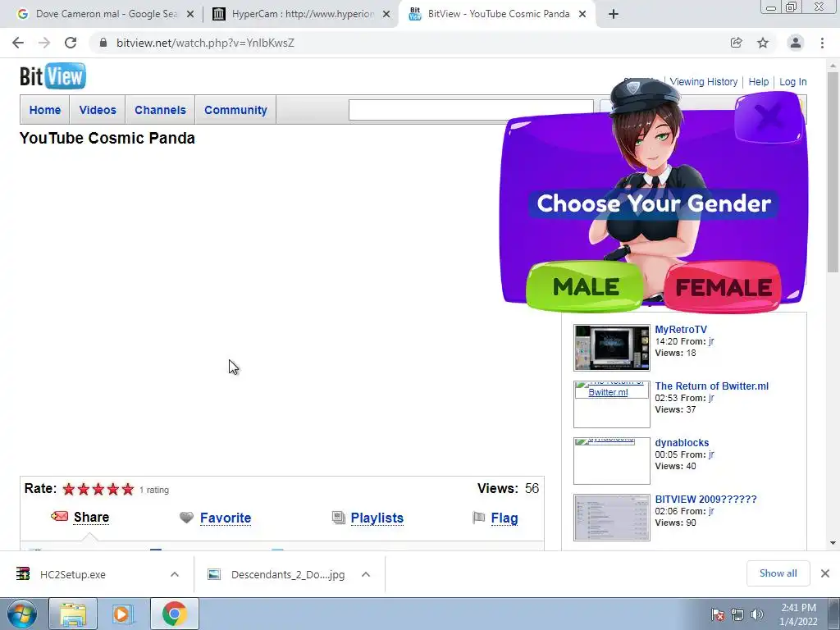This screenshot has width=840, height=630.
Task: Reload the page with the refresh icon
Action: 71,43
